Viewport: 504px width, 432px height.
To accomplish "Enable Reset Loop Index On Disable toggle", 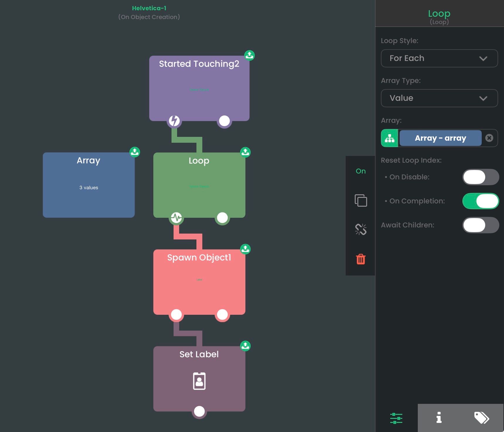I will 480,177.
